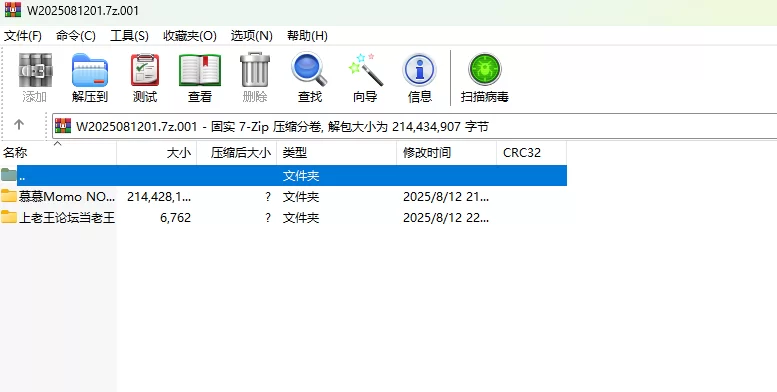Click the Add (添加) archive toolbar icon
Screen dimensions: 777x392
[35, 70]
